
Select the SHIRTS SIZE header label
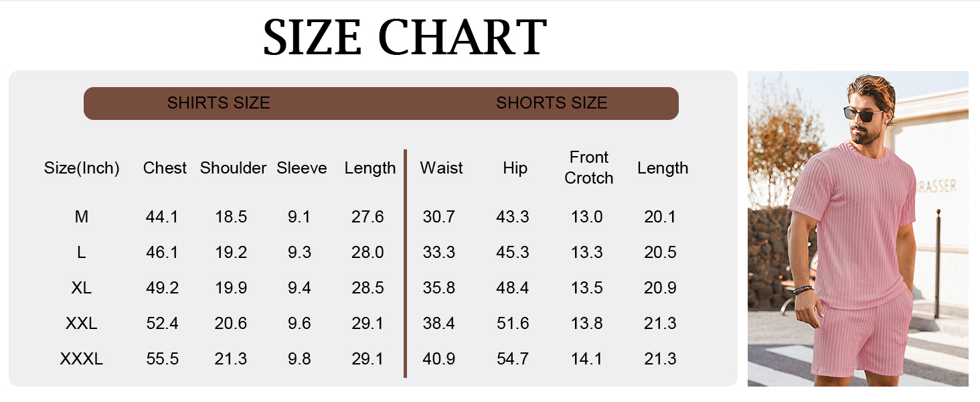(x=218, y=103)
